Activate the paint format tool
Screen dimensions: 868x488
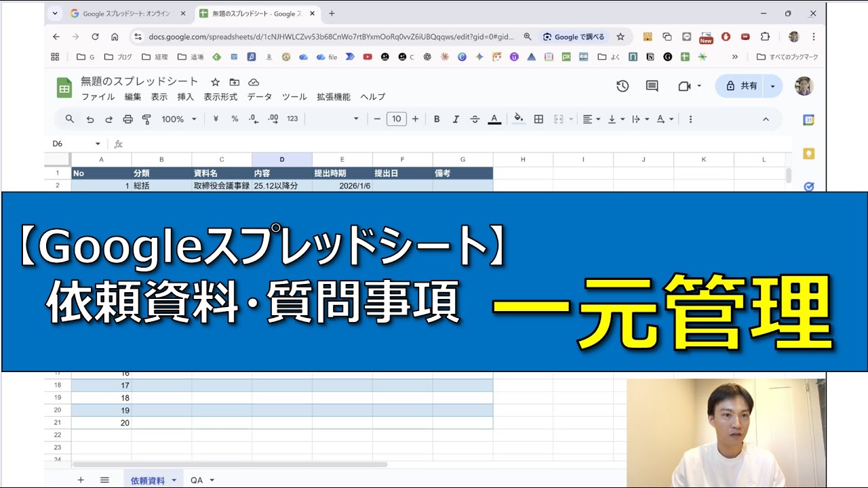(146, 119)
